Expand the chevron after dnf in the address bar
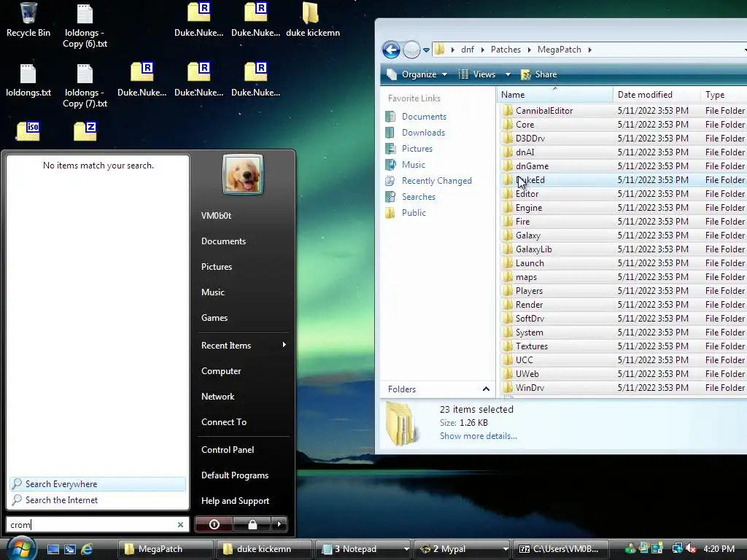The image size is (747, 560). 482,50
